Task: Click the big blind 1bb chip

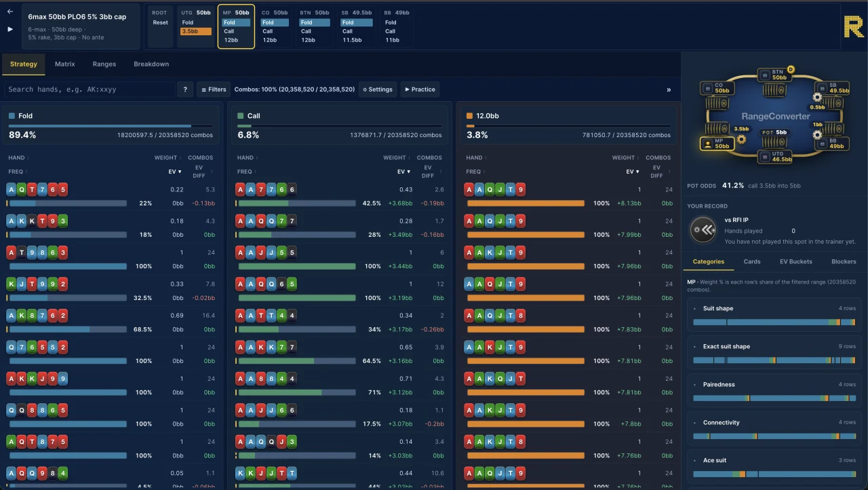Action: [x=817, y=134]
